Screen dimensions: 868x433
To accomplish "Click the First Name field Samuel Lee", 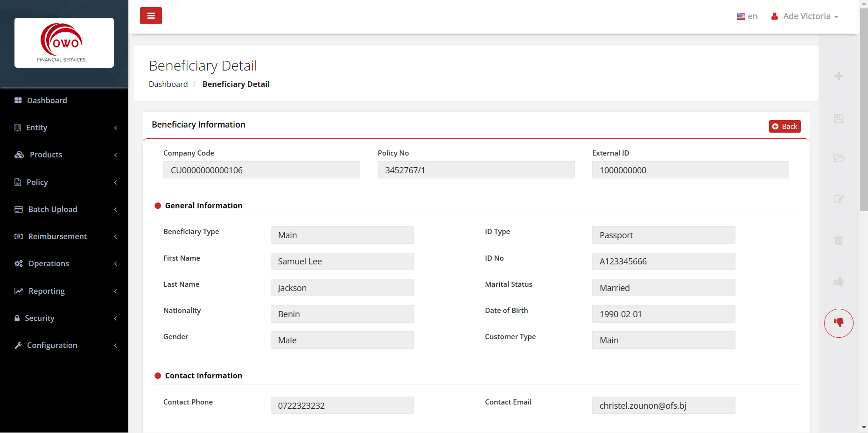I will 342,261.
